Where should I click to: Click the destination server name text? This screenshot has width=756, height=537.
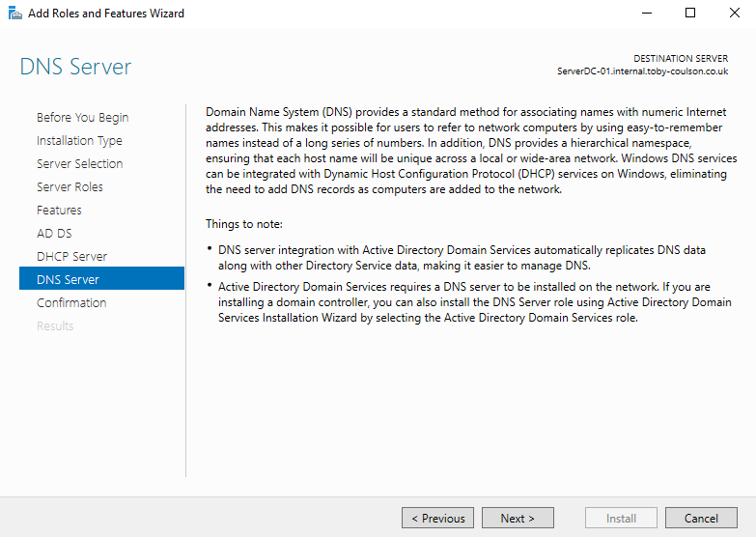pos(642,71)
